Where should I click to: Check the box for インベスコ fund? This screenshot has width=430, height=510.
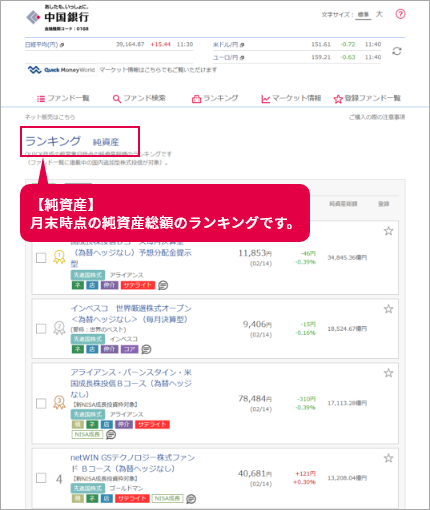coord(41,329)
